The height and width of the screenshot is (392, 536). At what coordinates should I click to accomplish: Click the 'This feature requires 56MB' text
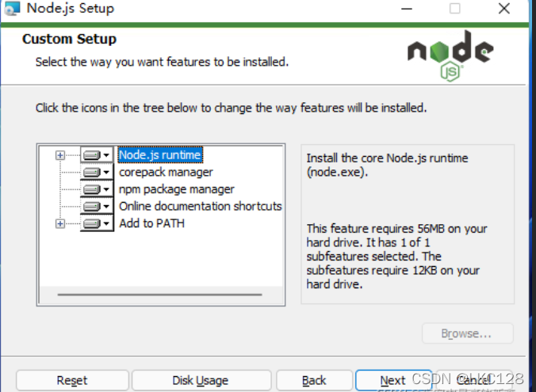(396, 256)
